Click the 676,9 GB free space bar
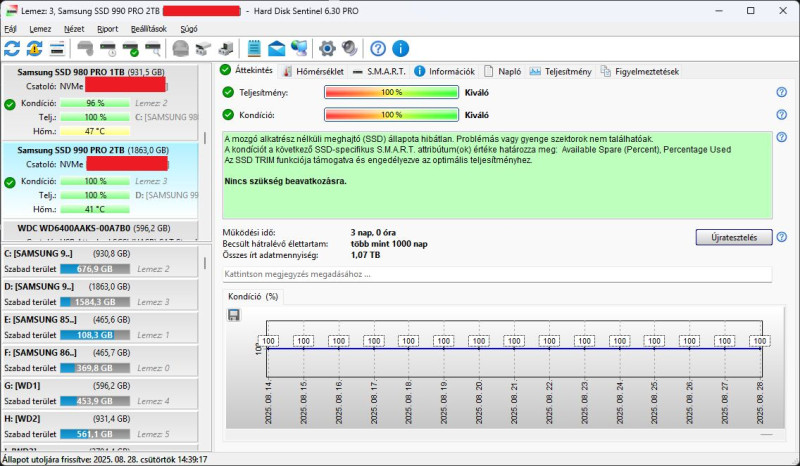Image resolution: width=800 pixels, height=466 pixels. pyautogui.click(x=95, y=269)
